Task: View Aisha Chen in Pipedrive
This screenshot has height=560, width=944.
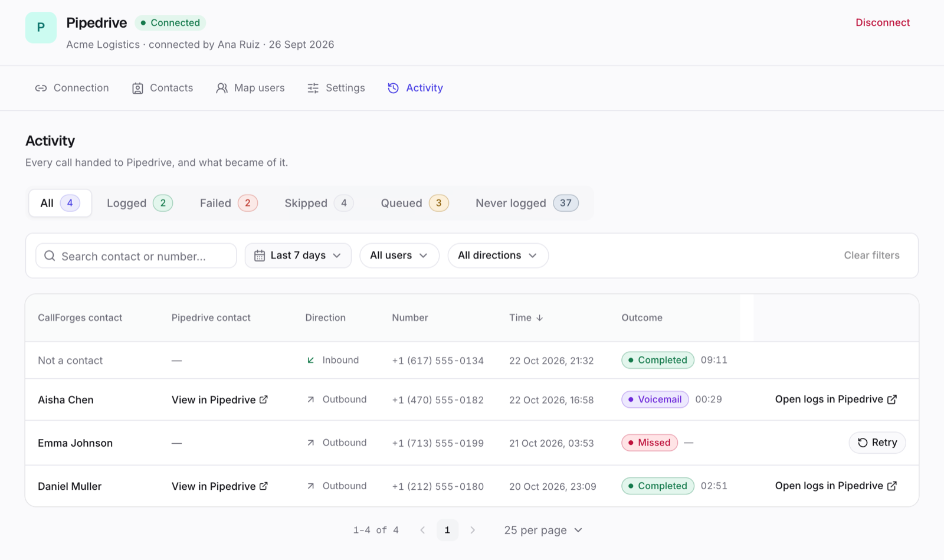Action: pos(220,399)
